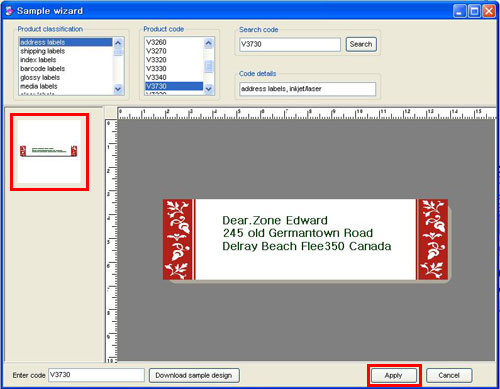Image resolution: width=500 pixels, height=389 pixels.
Task: Select product code V3260
Action: point(156,42)
